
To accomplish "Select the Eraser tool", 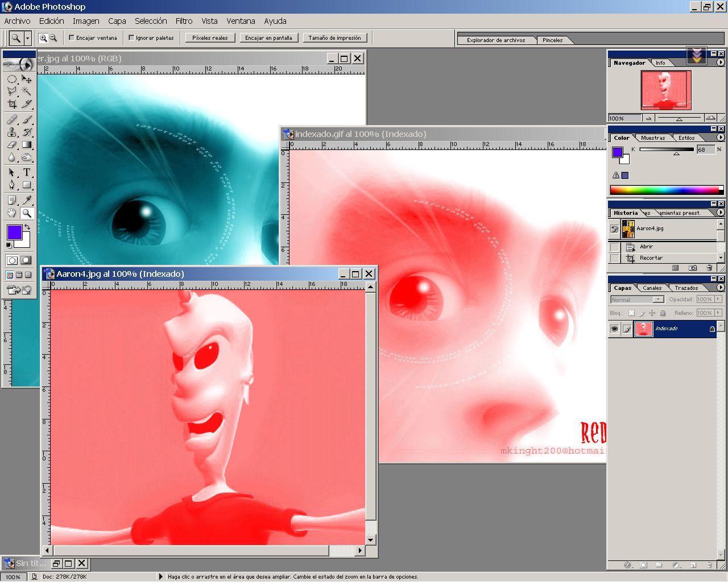I will point(12,144).
